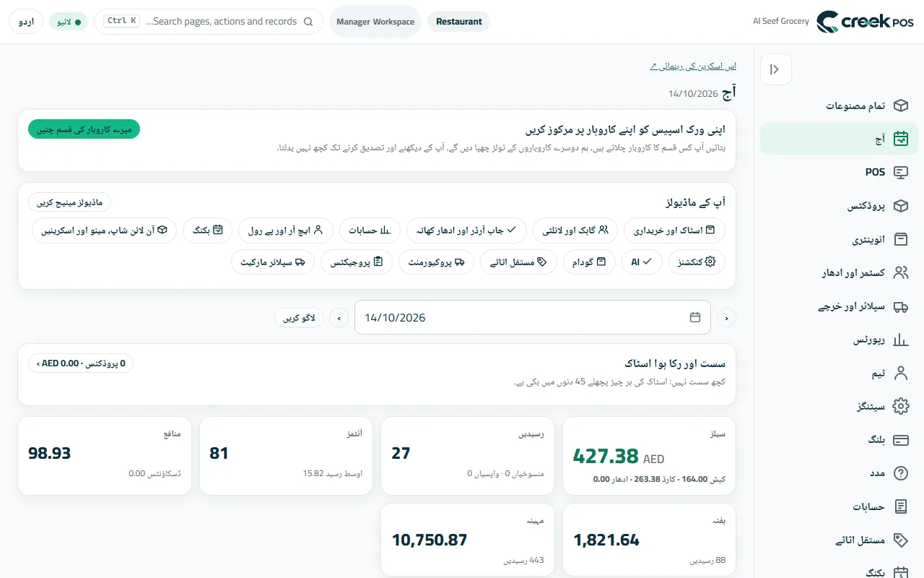Click the سست اور رکا ہوا اسٹاک heading
The image size is (924, 578).
(675, 363)
